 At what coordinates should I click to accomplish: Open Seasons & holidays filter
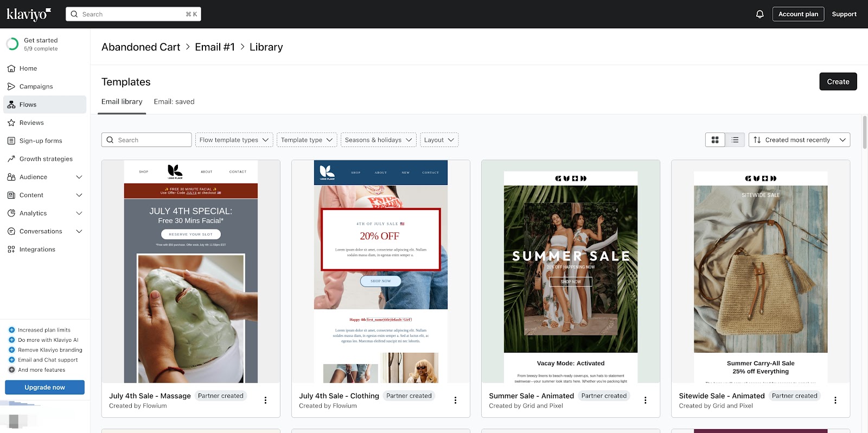pos(379,140)
